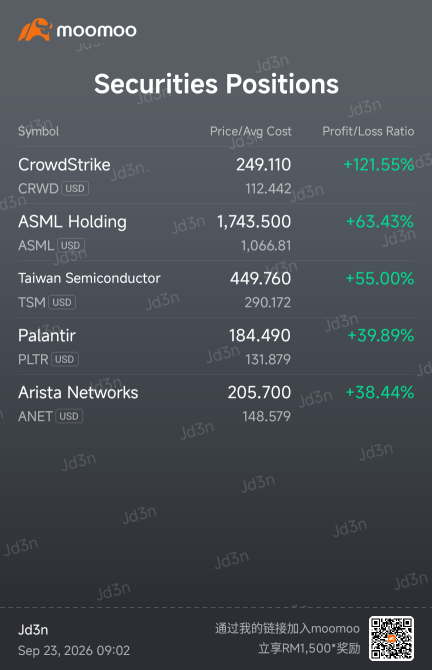
Task: Click the USD badge beside CRWD
Action: pyautogui.click(x=75, y=188)
